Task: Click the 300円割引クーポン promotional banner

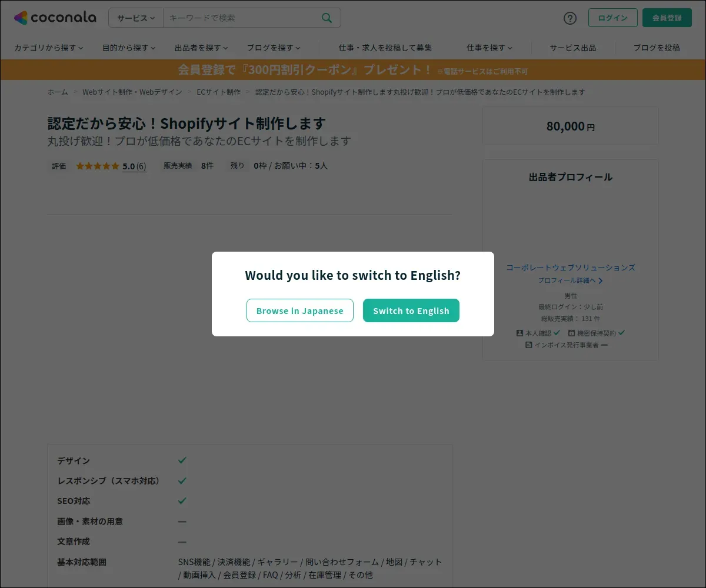Action: click(353, 70)
